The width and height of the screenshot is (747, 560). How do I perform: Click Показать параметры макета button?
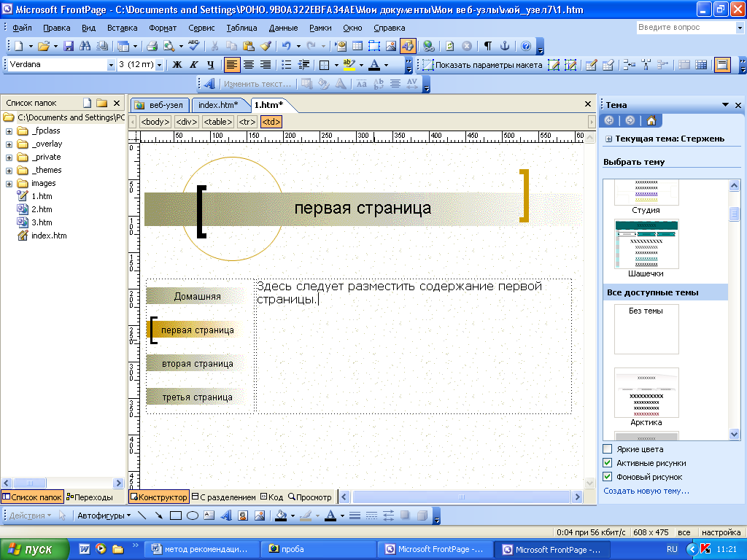tap(483, 65)
